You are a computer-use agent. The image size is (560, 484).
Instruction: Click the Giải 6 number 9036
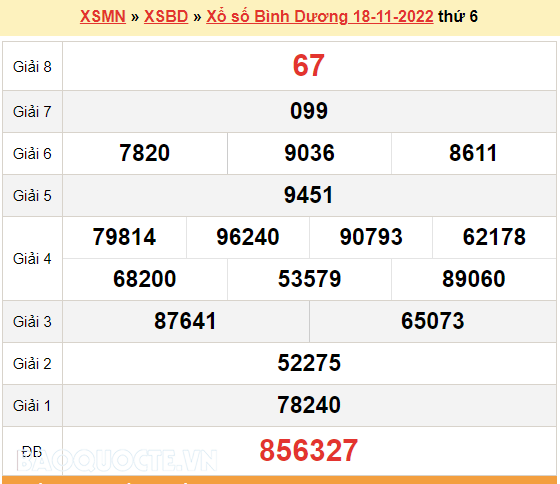click(x=309, y=153)
